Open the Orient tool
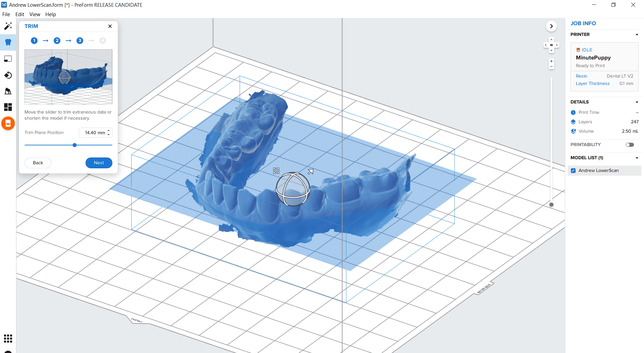 8,75
